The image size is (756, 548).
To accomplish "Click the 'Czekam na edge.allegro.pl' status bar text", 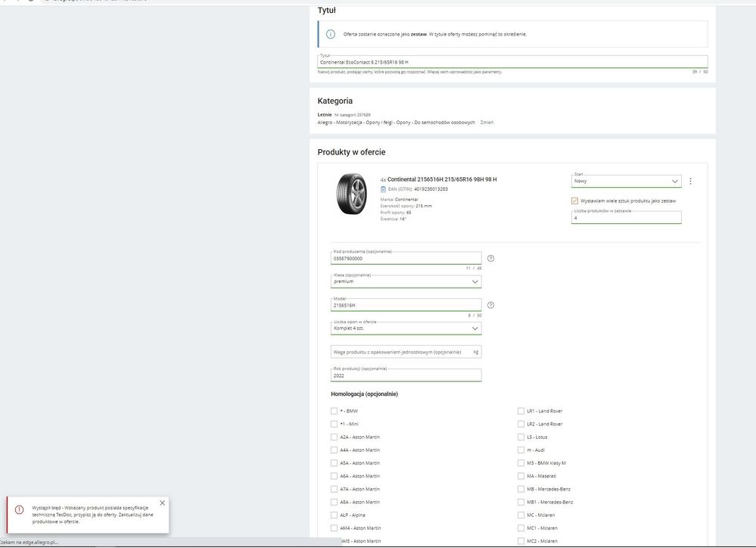I will coord(28,542).
